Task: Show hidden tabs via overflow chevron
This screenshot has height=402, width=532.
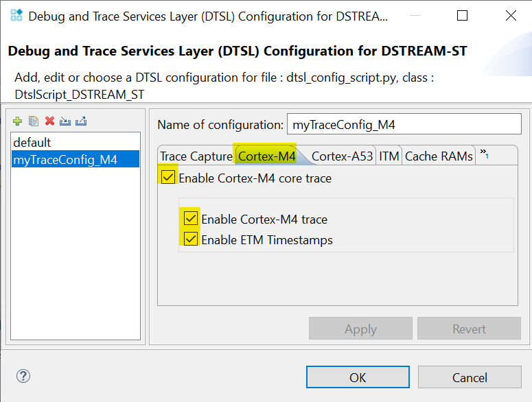Action: click(485, 154)
